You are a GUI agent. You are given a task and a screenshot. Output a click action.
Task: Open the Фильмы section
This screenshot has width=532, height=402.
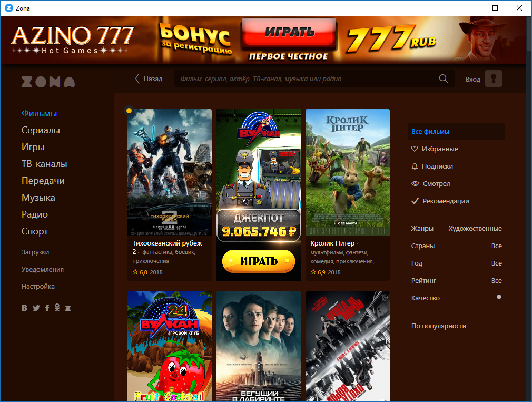click(40, 113)
